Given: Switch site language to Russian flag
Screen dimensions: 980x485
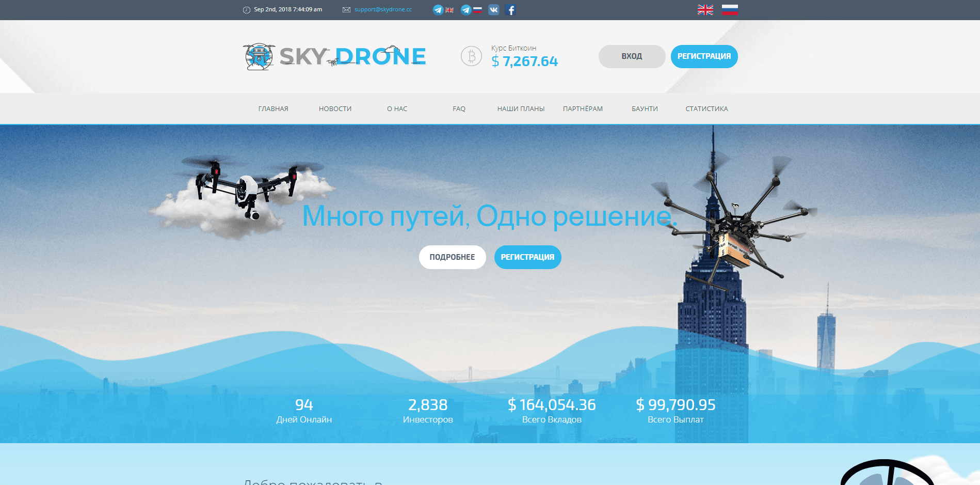Looking at the screenshot, I should 729,9.
